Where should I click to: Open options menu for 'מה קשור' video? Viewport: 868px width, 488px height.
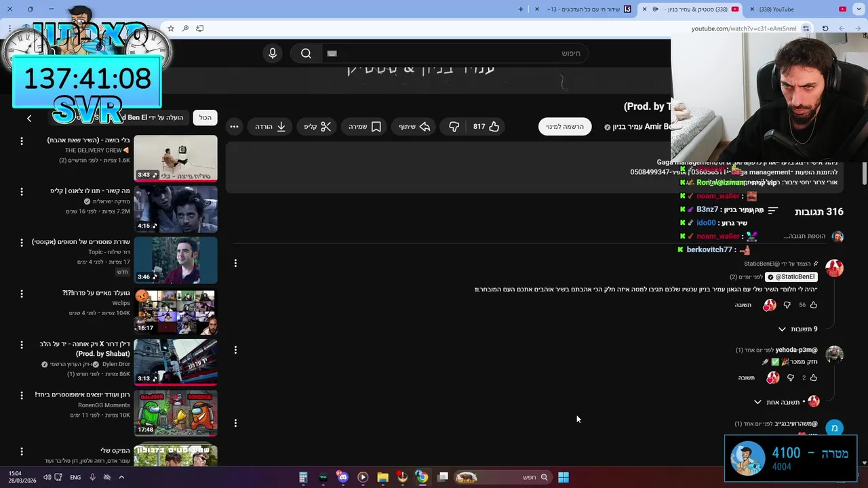click(x=22, y=192)
